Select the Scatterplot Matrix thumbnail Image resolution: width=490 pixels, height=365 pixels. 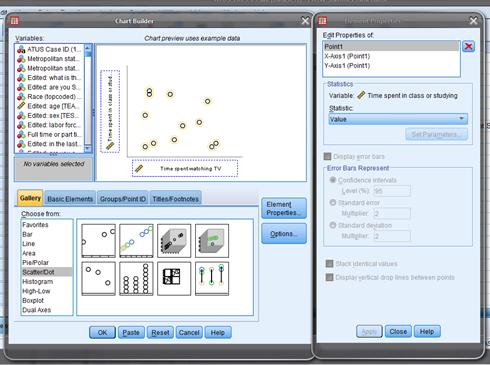click(x=174, y=279)
